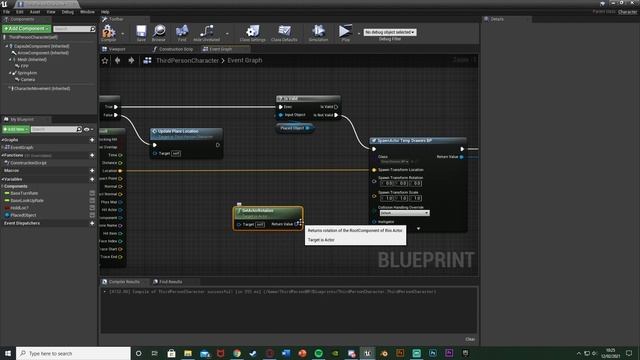Click the Hide Unrelated icon

click(x=207, y=31)
